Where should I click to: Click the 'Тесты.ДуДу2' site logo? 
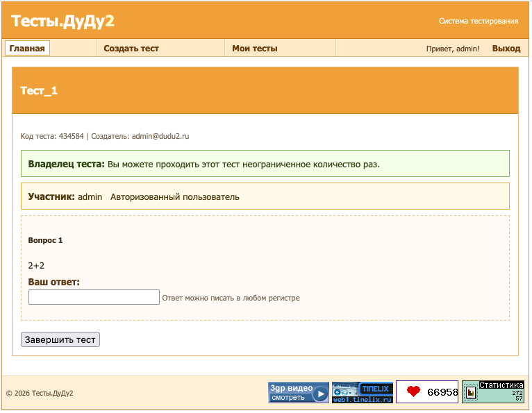(x=63, y=22)
